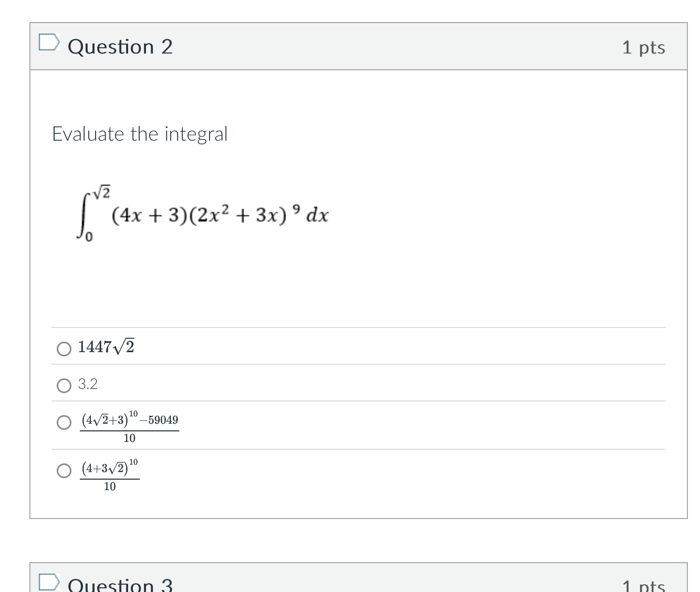Screen dimensions: 700x592
Task: Click the text Evaluate the integral
Action: pos(140,134)
